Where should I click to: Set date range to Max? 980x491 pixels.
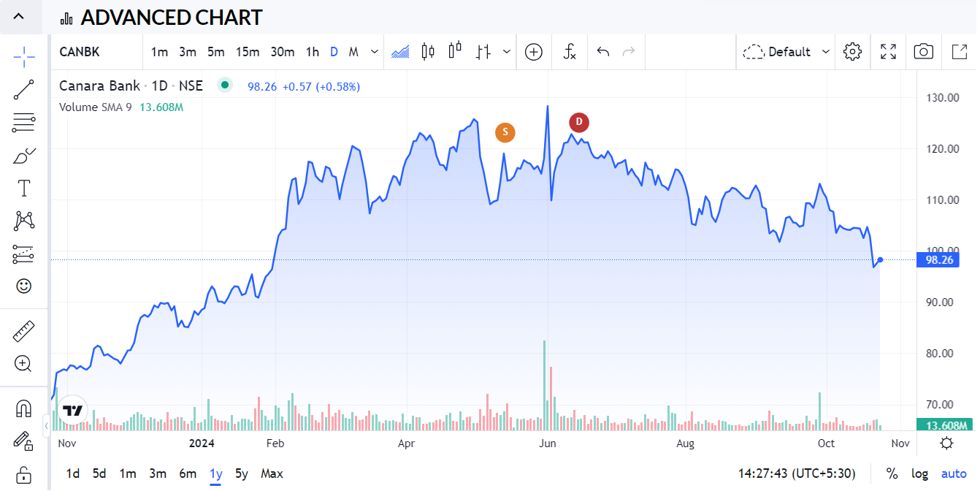pyautogui.click(x=272, y=473)
